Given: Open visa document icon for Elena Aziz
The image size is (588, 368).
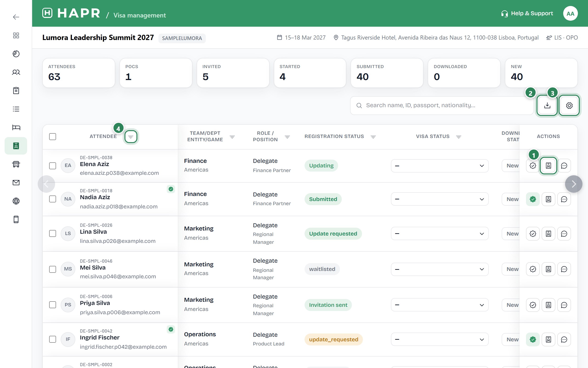Looking at the screenshot, I should coord(548,166).
